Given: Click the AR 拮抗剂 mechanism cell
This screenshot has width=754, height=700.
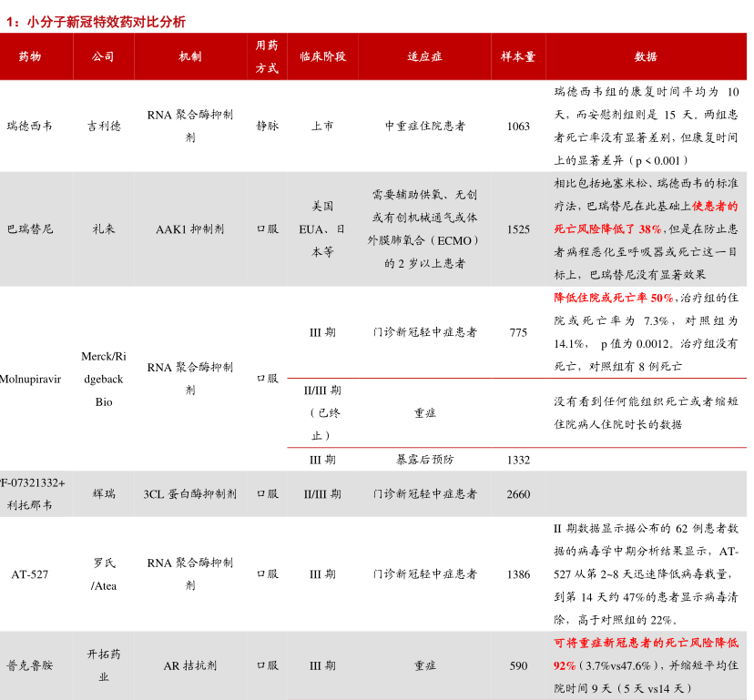Looking at the screenshot, I should point(190,666).
